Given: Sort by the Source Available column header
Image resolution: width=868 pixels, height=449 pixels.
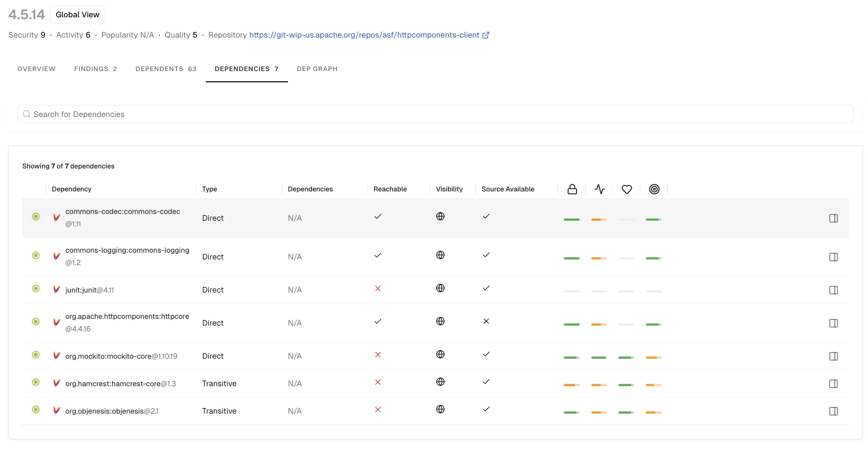Looking at the screenshot, I should 508,189.
